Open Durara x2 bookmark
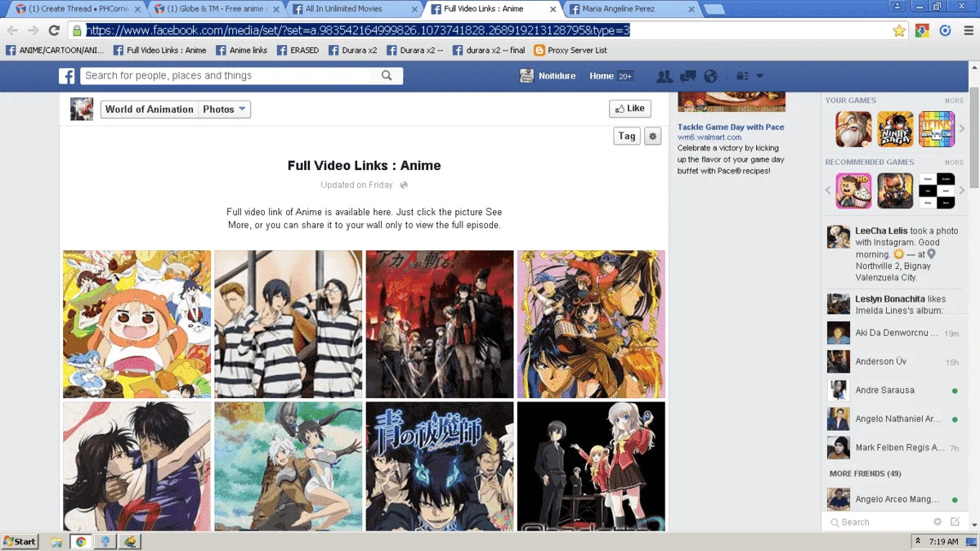 coord(353,50)
